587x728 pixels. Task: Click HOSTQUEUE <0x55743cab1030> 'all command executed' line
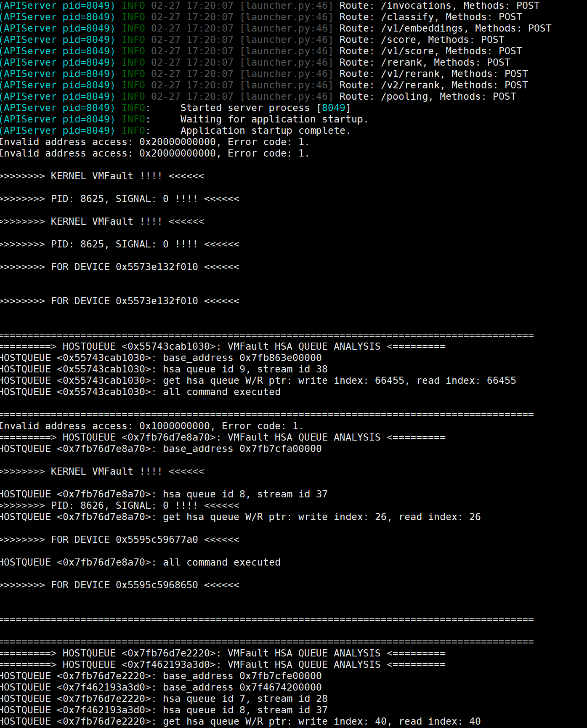point(140,392)
